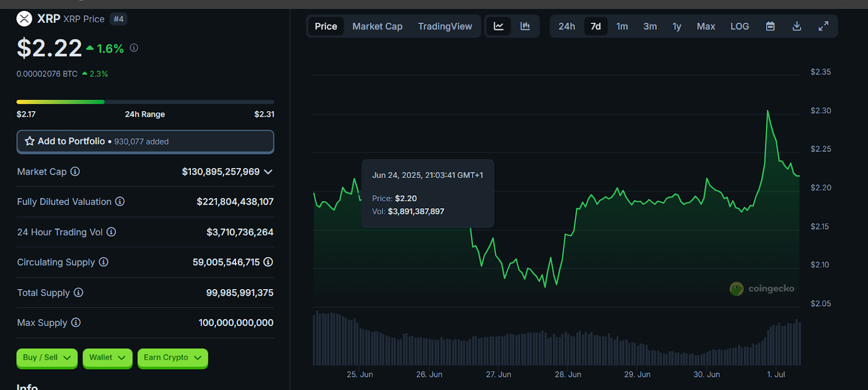Click the $2.17 range low value
Screen dimensions: 868x390
tap(26, 114)
